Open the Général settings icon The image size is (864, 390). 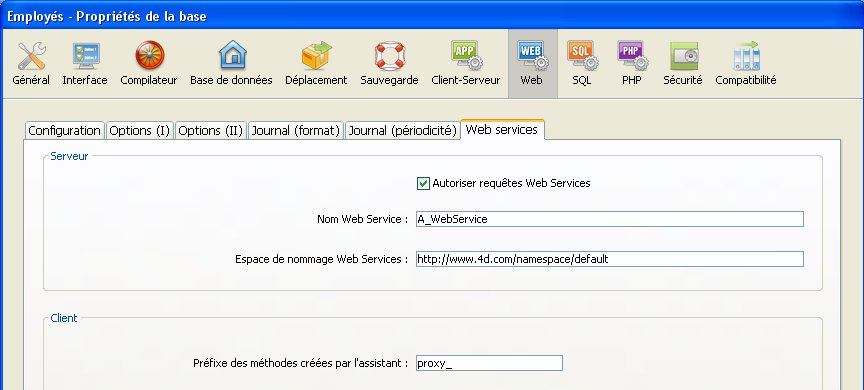tap(31, 56)
